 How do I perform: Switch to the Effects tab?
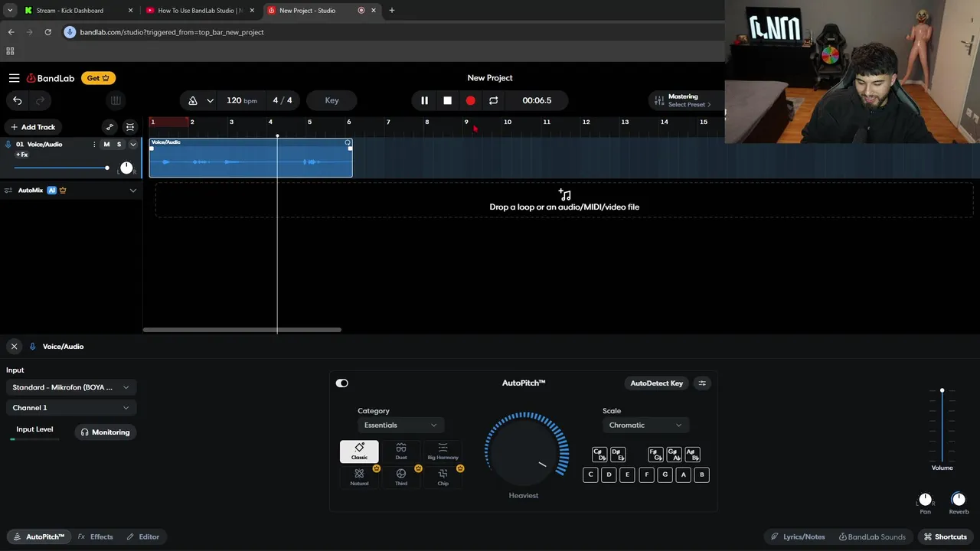point(96,536)
